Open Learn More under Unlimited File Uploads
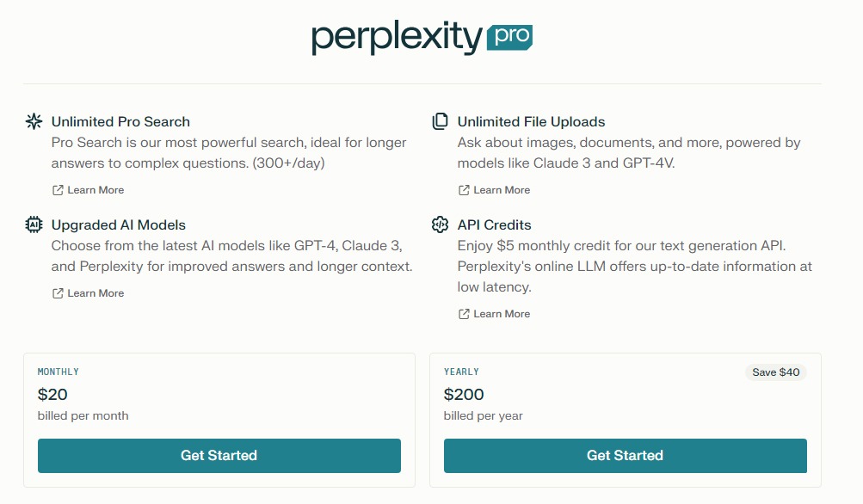Screen dimensions: 863x504 coord(502,189)
